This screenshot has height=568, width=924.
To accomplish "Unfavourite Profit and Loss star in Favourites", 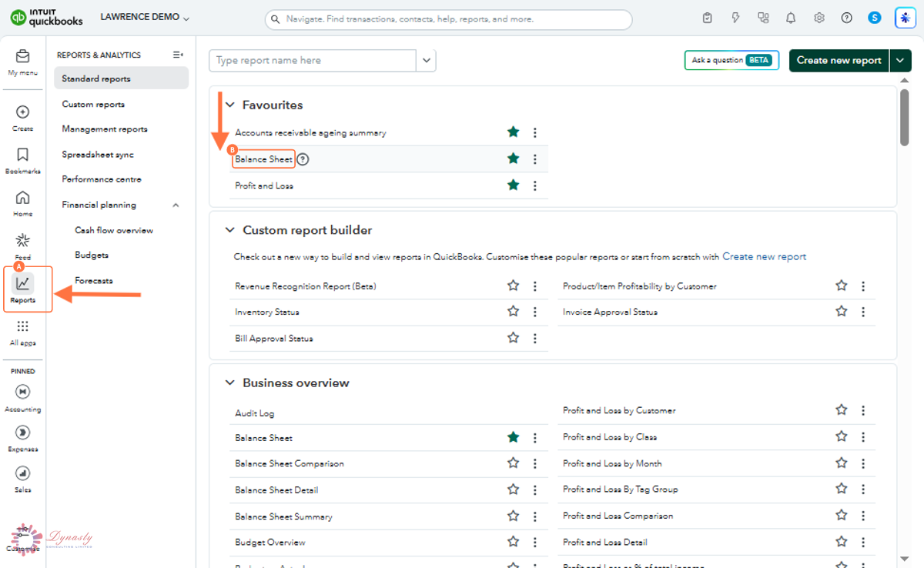I will click(514, 185).
